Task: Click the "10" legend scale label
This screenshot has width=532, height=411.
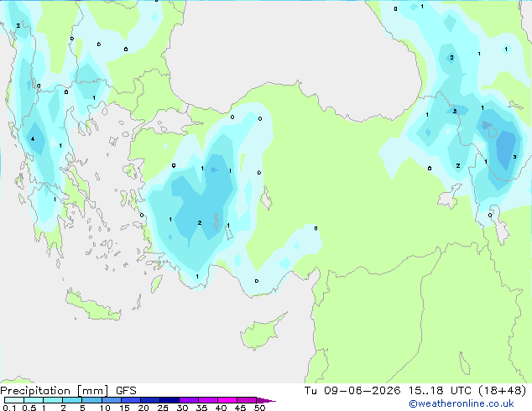Action: 105,408
